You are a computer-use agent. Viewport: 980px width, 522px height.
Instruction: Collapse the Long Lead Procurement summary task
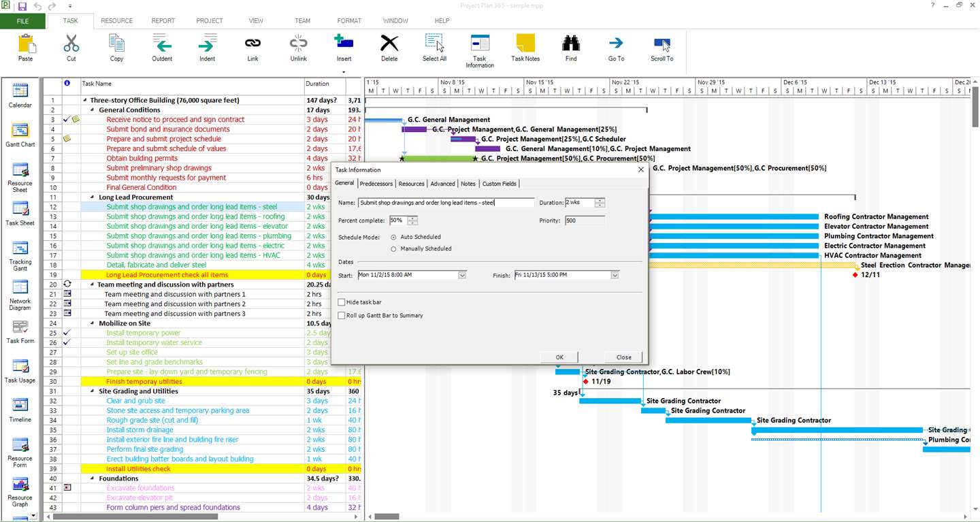(x=94, y=197)
